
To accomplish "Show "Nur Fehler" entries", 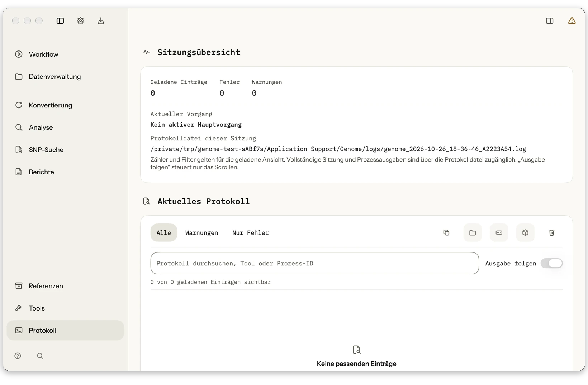I will coord(251,233).
